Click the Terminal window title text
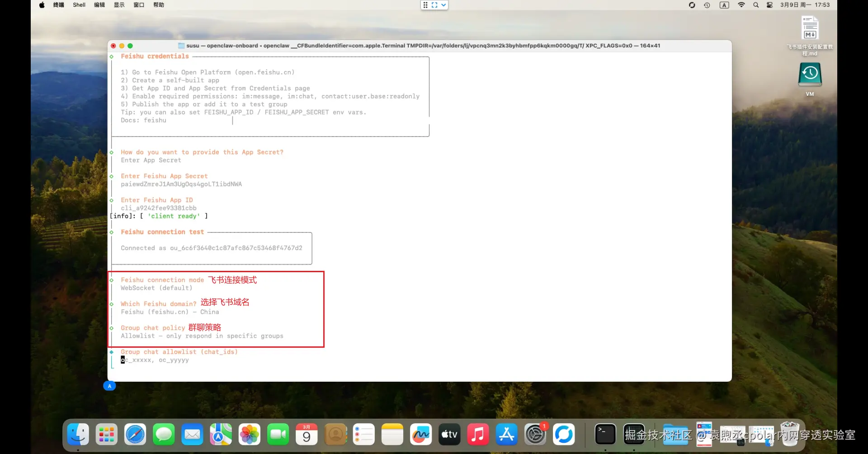 pos(423,46)
